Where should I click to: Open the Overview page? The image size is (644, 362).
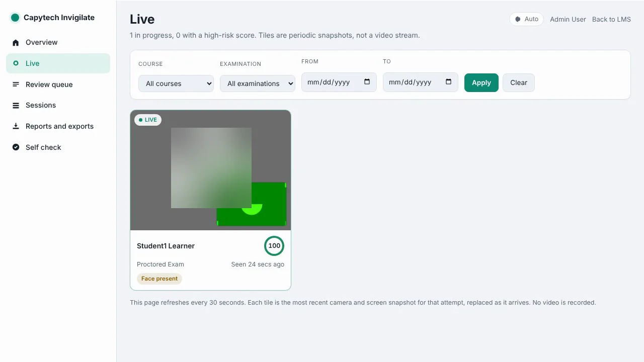[x=58, y=42]
